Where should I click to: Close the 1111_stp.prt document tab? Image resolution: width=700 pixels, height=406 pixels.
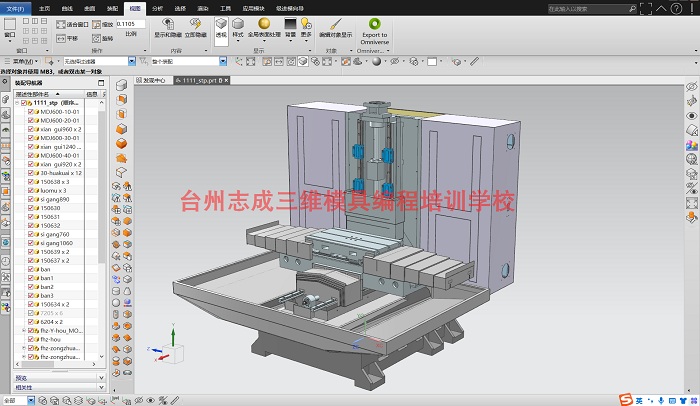[226, 80]
